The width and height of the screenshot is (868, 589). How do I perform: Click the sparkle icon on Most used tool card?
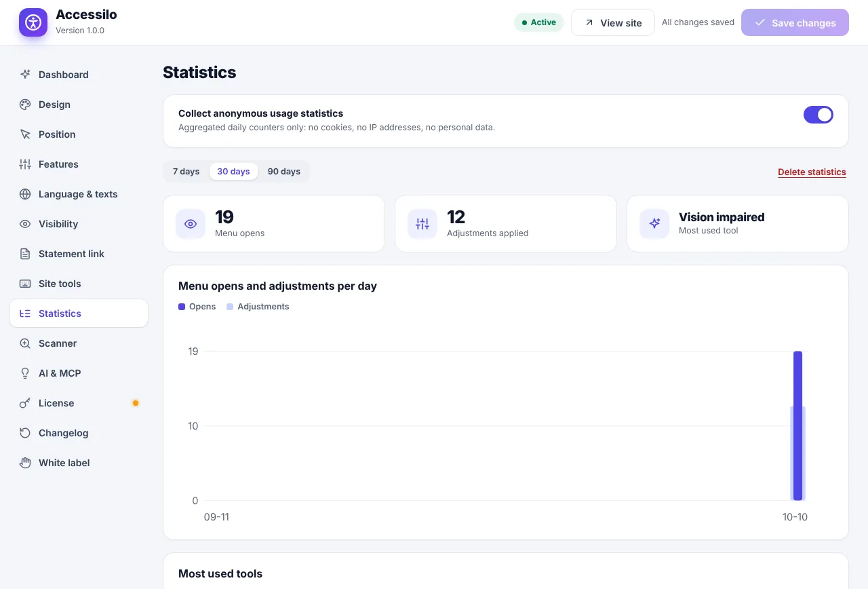click(x=654, y=224)
